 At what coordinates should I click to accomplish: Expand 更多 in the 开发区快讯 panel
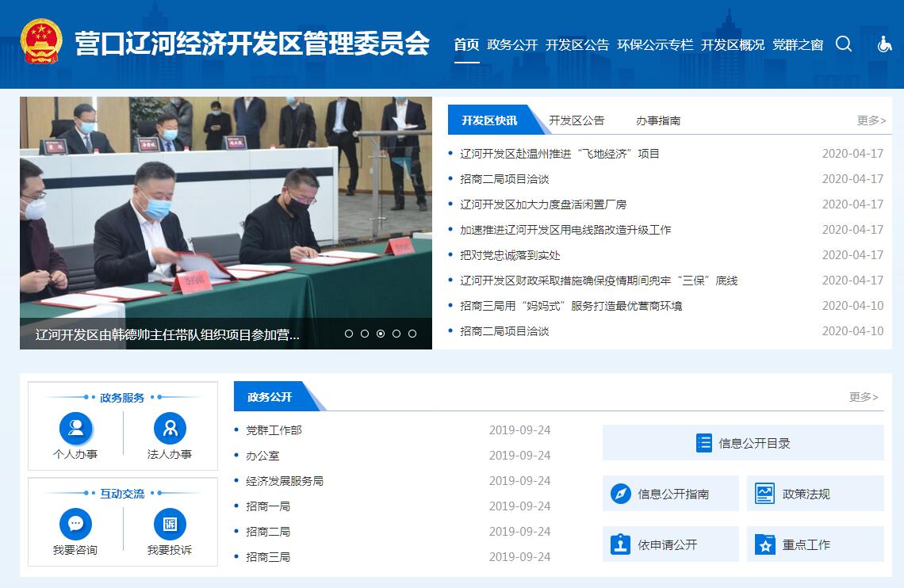pos(871,120)
